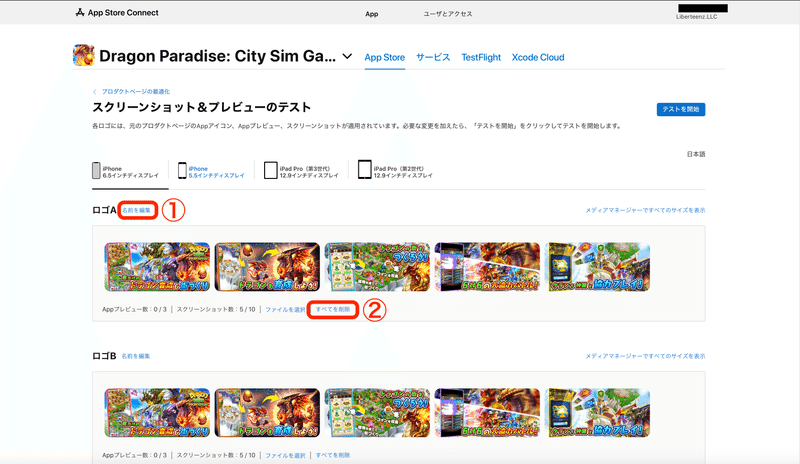
Task: Open the Liberteenz LLC account menu
Action: point(702,12)
